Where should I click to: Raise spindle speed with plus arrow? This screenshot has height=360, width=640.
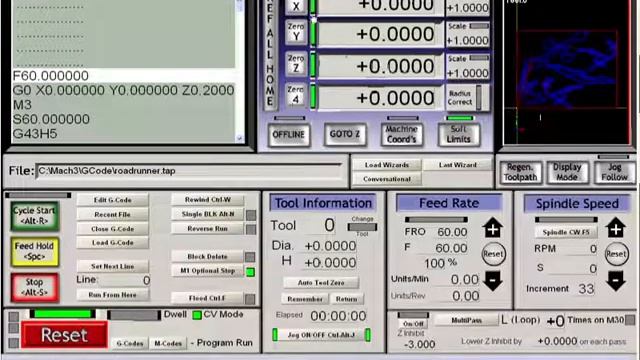(x=616, y=228)
